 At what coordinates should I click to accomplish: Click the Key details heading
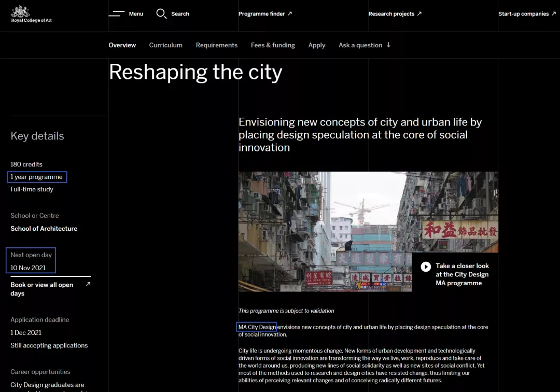click(x=37, y=136)
